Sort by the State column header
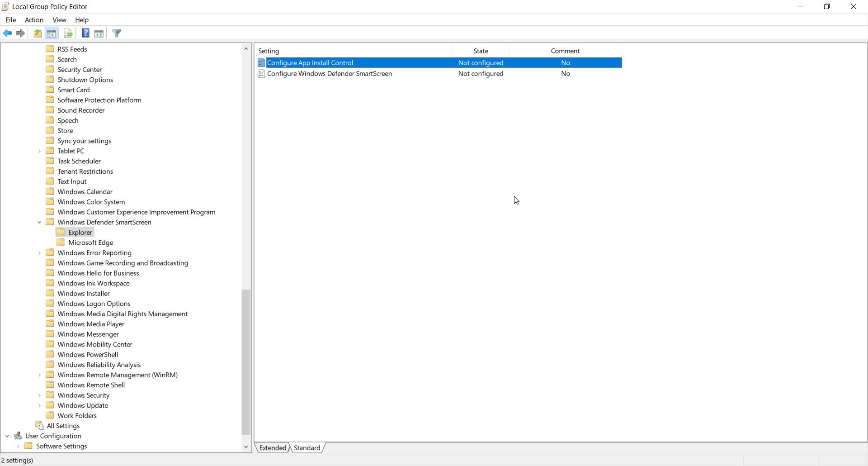868x466 pixels. click(x=481, y=51)
